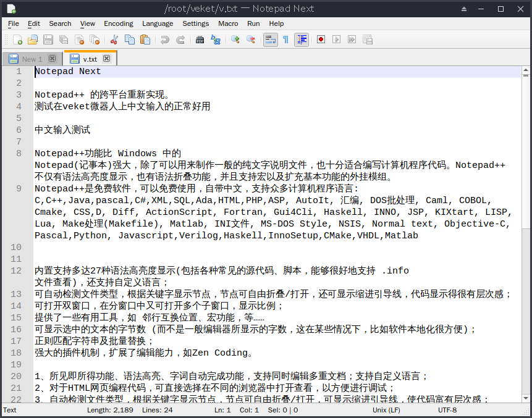Click the Save All toolbar icon
Viewport: 532px width, 418px height.
(x=64, y=40)
